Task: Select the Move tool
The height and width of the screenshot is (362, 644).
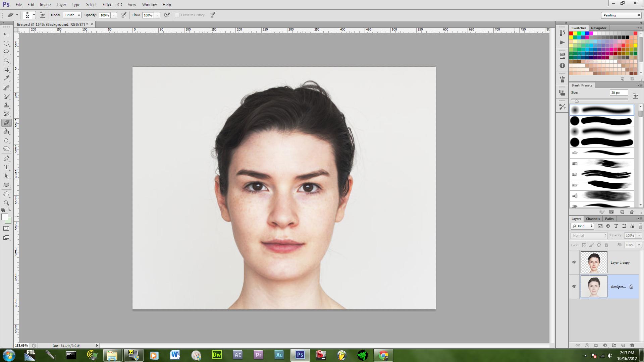Action: tap(6, 35)
